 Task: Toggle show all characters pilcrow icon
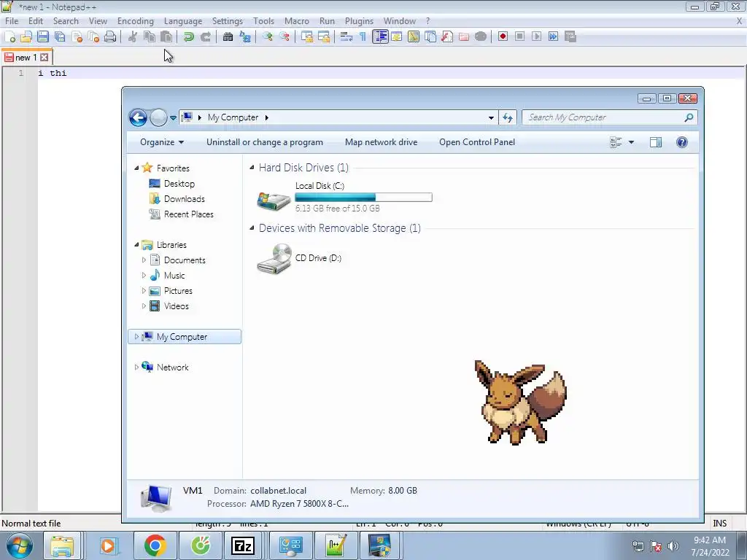[x=363, y=36]
